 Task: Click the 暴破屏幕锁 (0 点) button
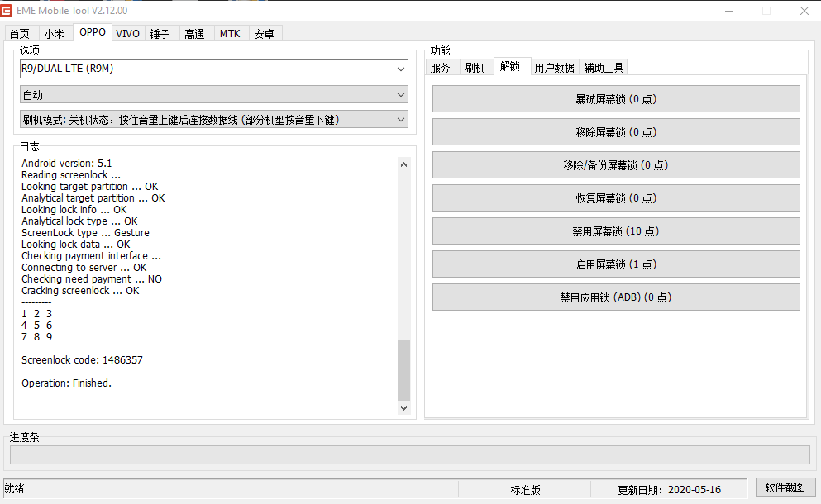click(616, 99)
